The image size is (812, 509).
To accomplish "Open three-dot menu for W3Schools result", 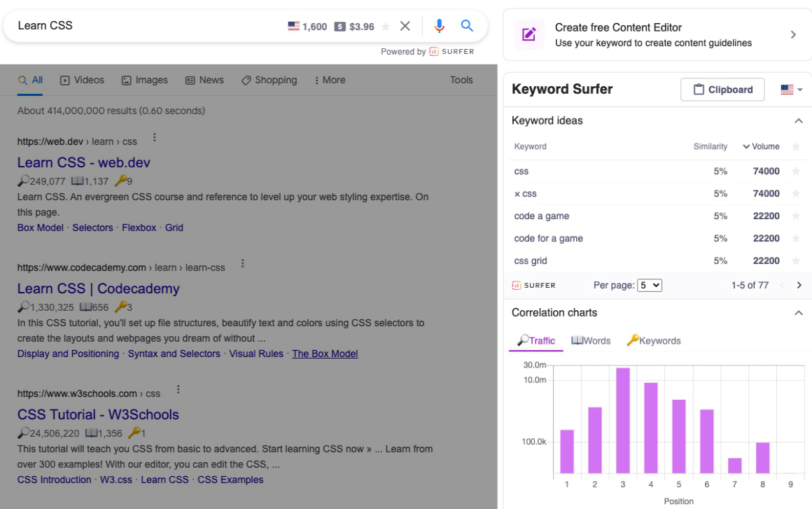I will click(178, 390).
